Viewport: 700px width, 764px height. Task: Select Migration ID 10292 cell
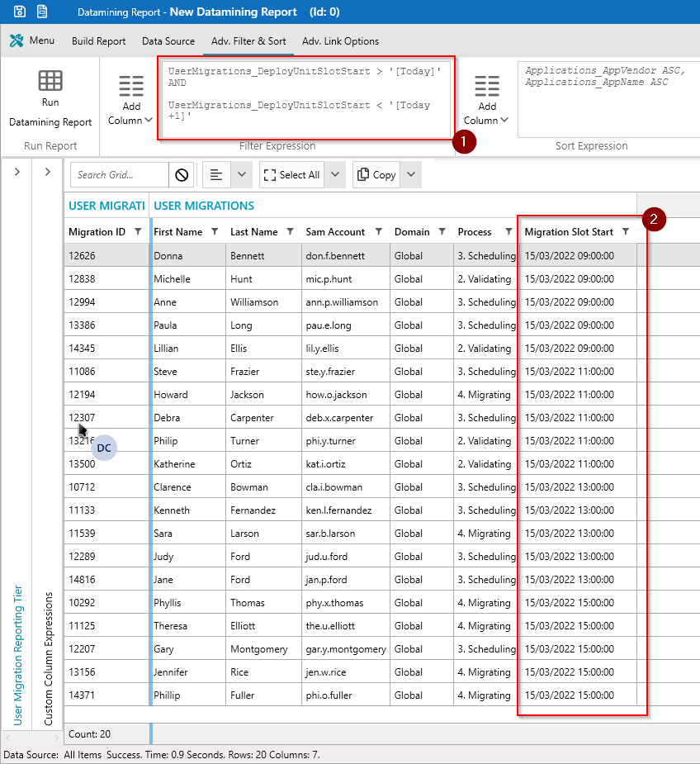pyautogui.click(x=106, y=603)
